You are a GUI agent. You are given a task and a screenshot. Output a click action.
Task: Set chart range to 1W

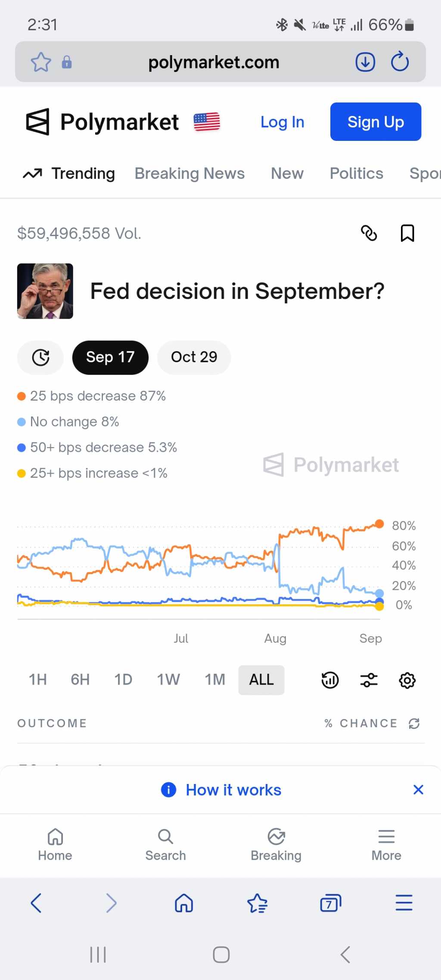click(168, 680)
